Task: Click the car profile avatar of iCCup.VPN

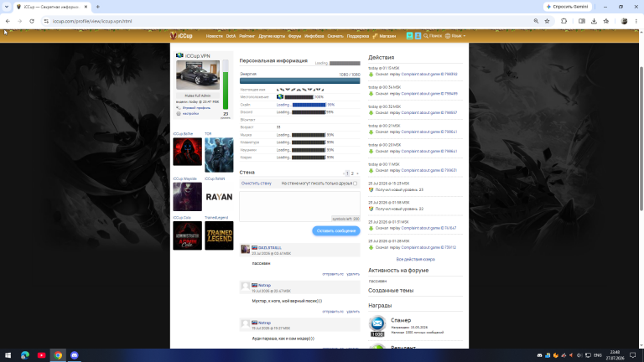Action: [x=198, y=75]
